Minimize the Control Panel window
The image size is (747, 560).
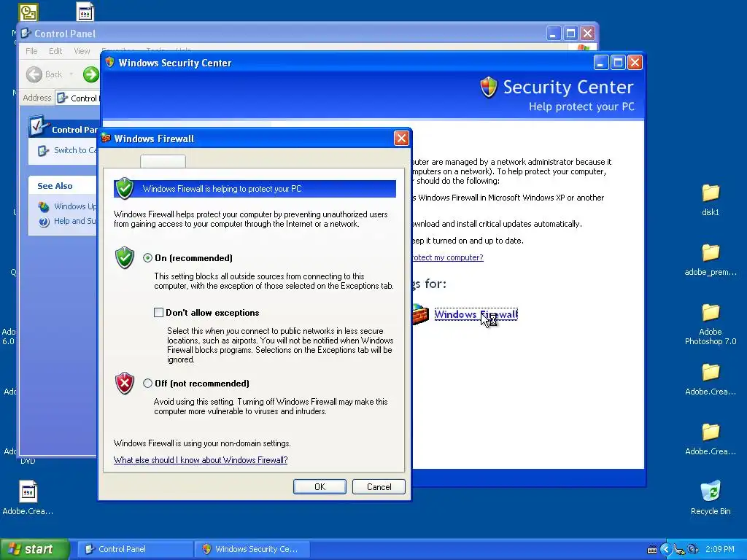point(553,34)
